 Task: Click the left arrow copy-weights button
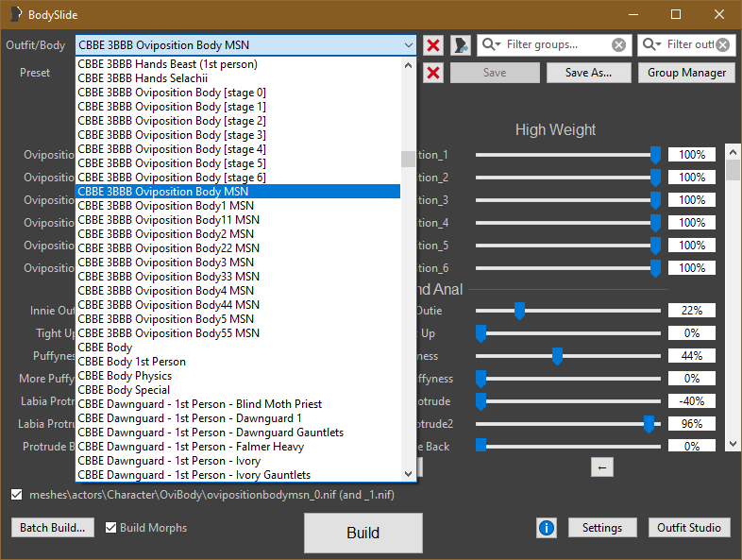tap(602, 467)
